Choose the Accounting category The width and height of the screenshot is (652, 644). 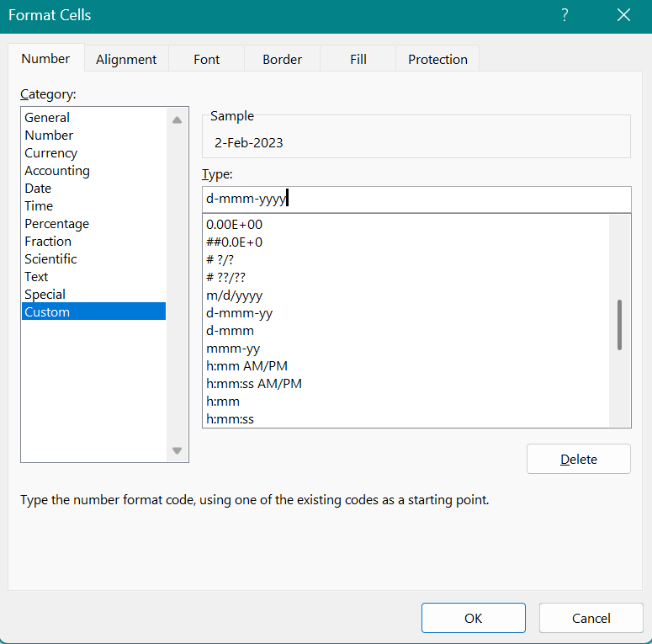click(x=93, y=171)
